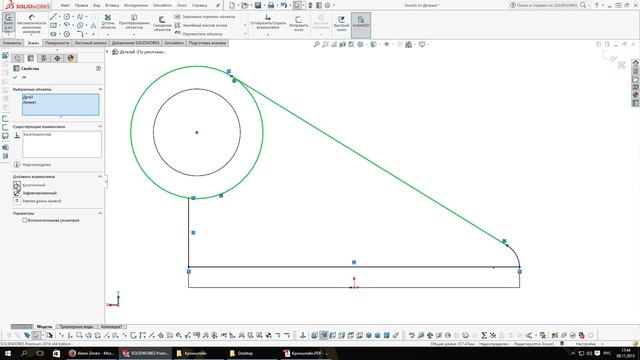Select the Text sketch tool
This screenshot has height=360, width=640.
tap(93, 25)
